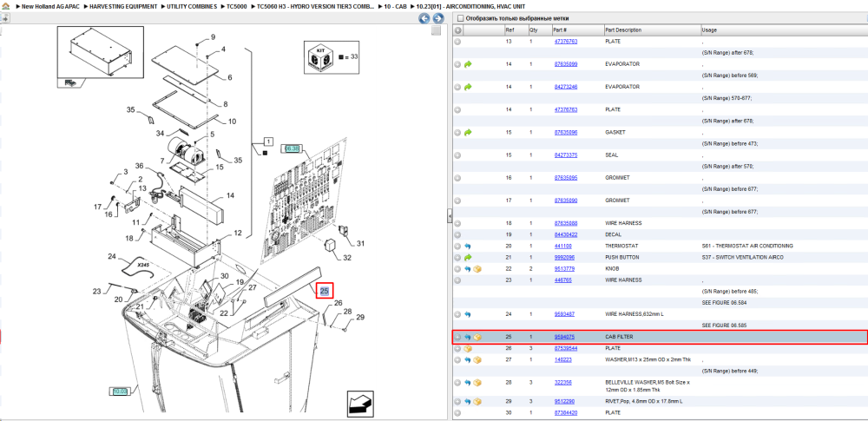This screenshot has width=868, height=421.
Task: Open 'TC5000' breadcrumb
Action: click(237, 6)
